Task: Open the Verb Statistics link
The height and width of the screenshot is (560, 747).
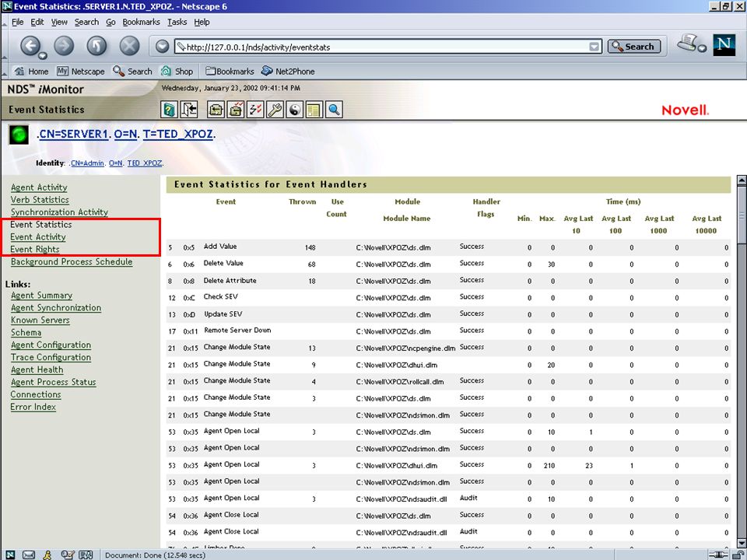Action: pyautogui.click(x=40, y=200)
